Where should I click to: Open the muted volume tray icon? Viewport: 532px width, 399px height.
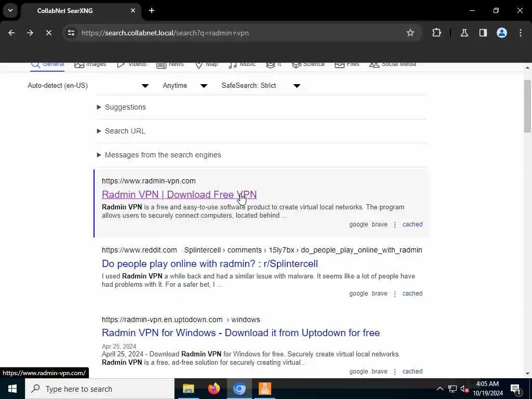(464, 389)
